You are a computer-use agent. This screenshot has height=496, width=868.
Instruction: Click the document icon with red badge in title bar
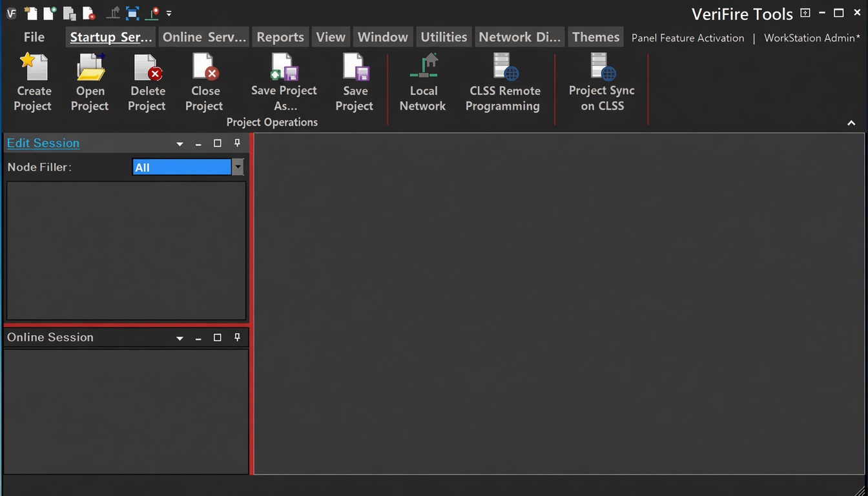88,13
